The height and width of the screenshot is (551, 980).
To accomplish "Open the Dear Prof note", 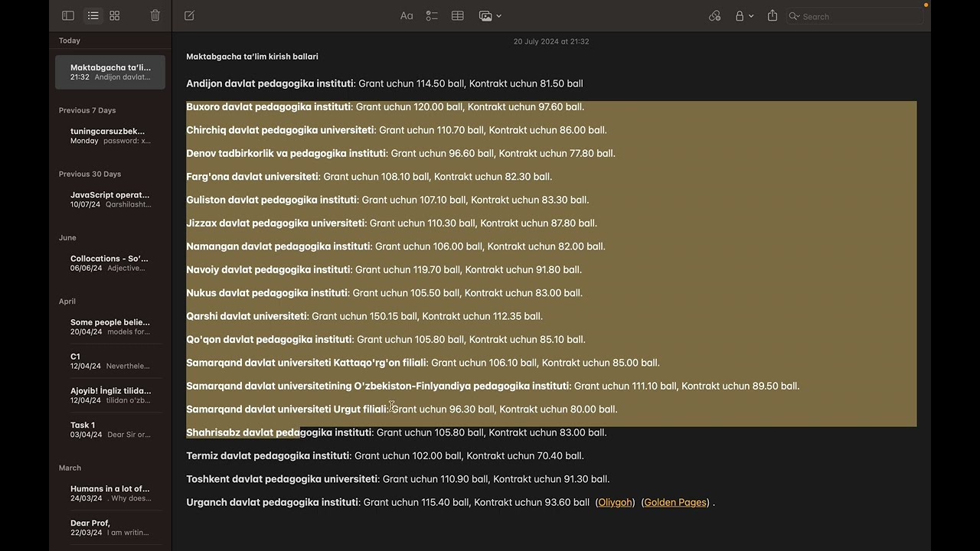I will [110, 527].
